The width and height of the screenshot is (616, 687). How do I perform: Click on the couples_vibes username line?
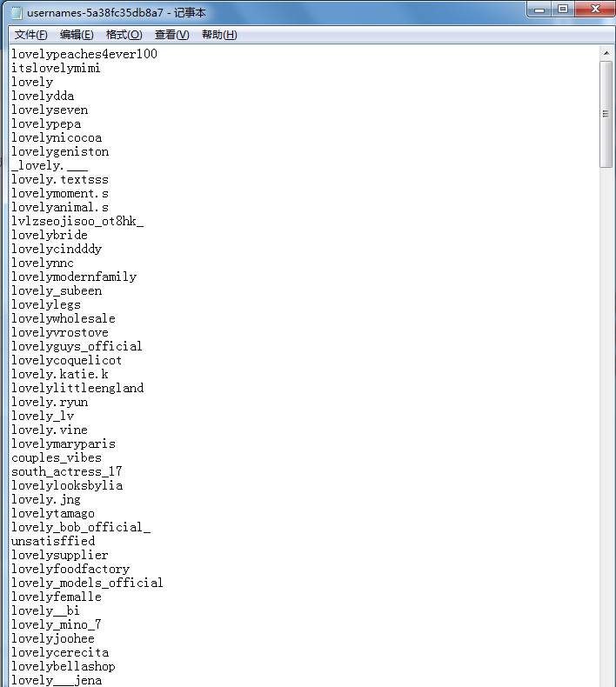[56, 457]
